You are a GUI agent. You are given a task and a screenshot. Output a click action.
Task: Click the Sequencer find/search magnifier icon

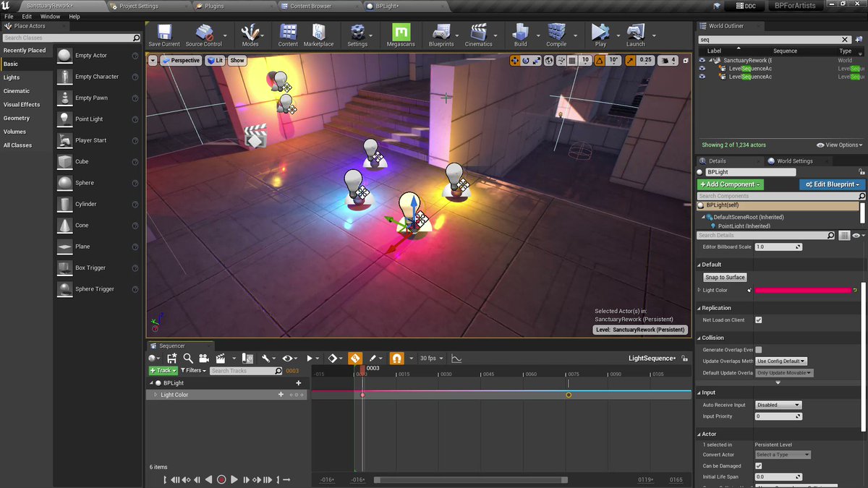188,358
